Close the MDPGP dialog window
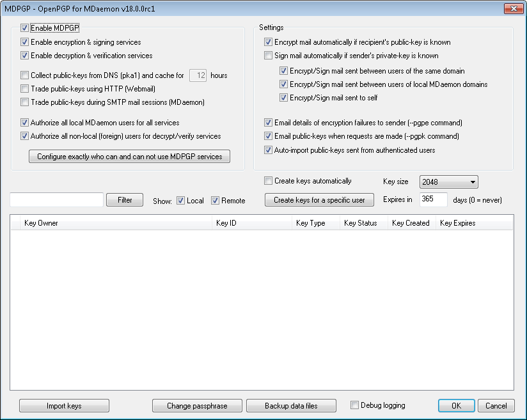 tap(514, 9)
